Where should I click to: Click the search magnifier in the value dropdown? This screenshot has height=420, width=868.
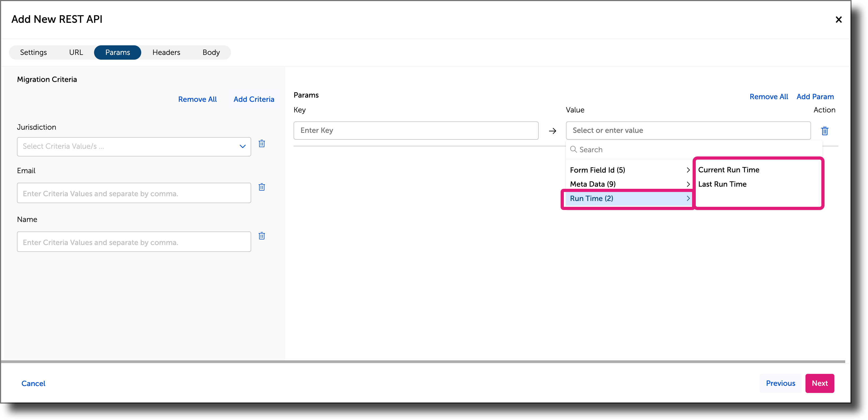[573, 149]
